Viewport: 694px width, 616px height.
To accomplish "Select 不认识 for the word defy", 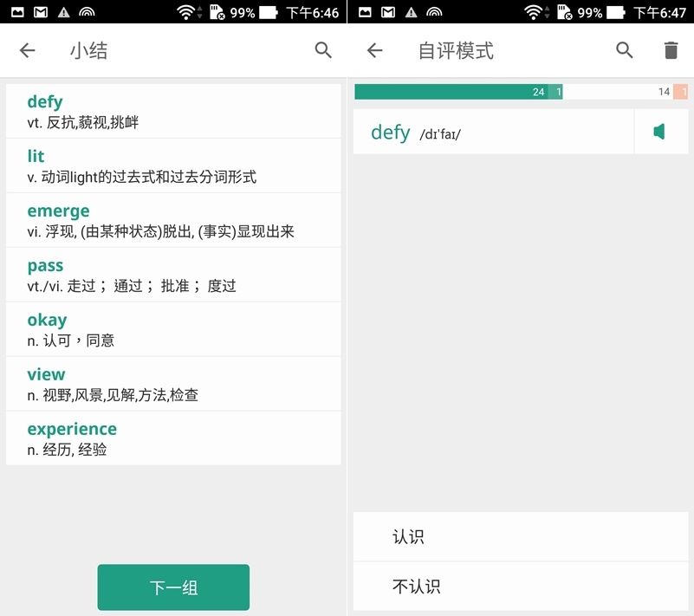I will pos(521,587).
